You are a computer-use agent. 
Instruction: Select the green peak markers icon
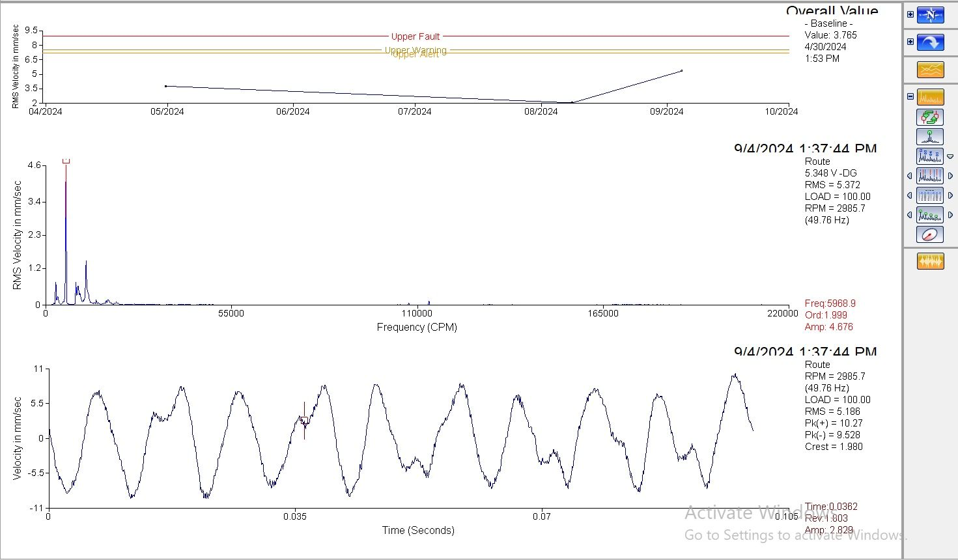930,215
